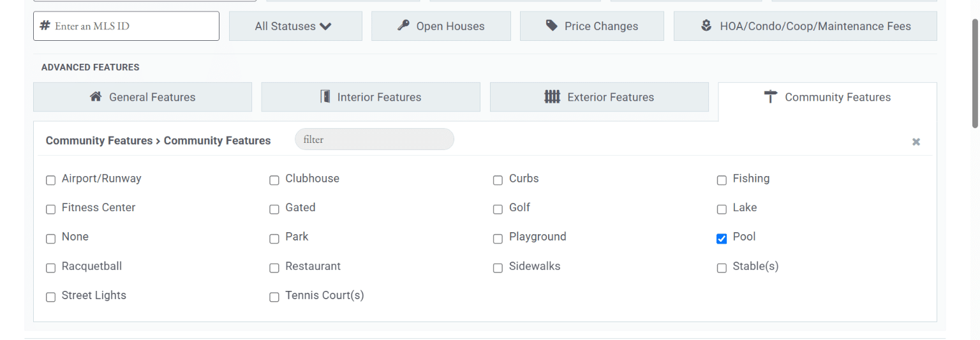Screen dimensions: 980x340
Task: Click the price tag icon on Price Changes
Action: 552,26
